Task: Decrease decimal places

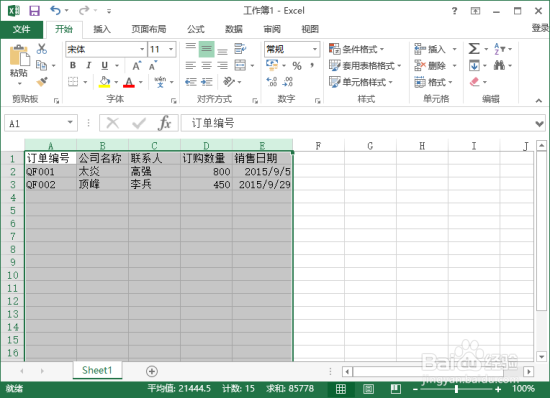Action: (288, 82)
